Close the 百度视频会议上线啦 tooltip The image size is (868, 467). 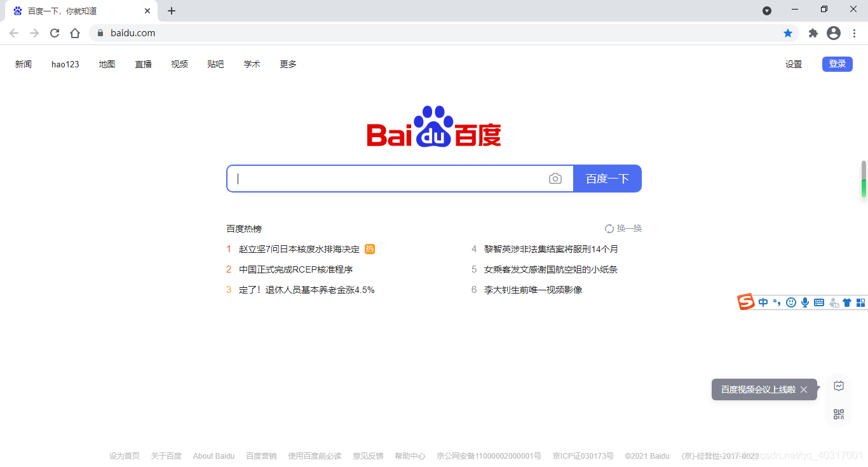click(x=804, y=389)
